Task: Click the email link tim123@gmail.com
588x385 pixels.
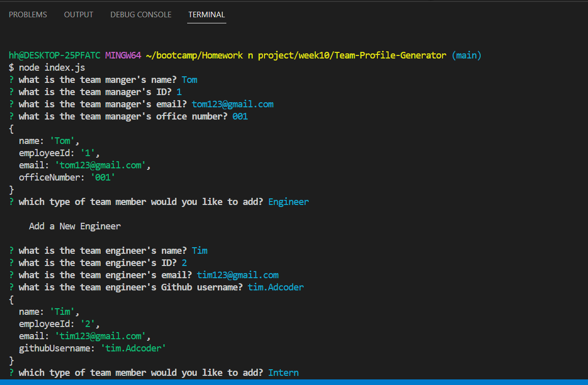Action: [238, 275]
